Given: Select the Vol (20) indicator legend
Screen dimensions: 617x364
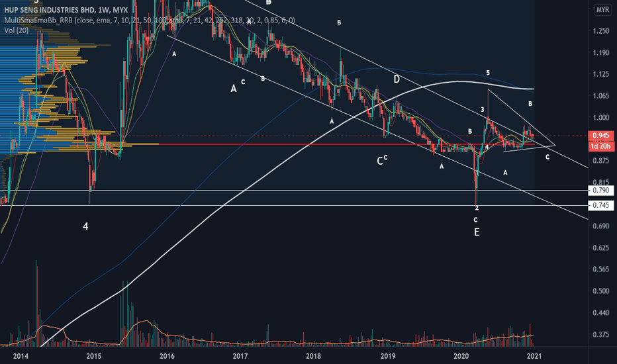Looking at the screenshot, I should [x=16, y=30].
